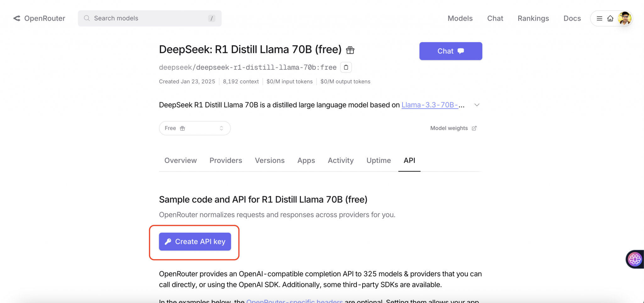Open the chat assistant widget at bottom right
This screenshot has height=303, width=644.
click(x=634, y=259)
